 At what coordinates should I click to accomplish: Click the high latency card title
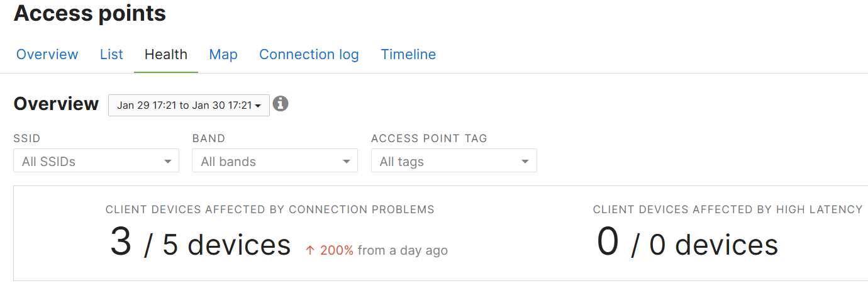pyautogui.click(x=728, y=209)
